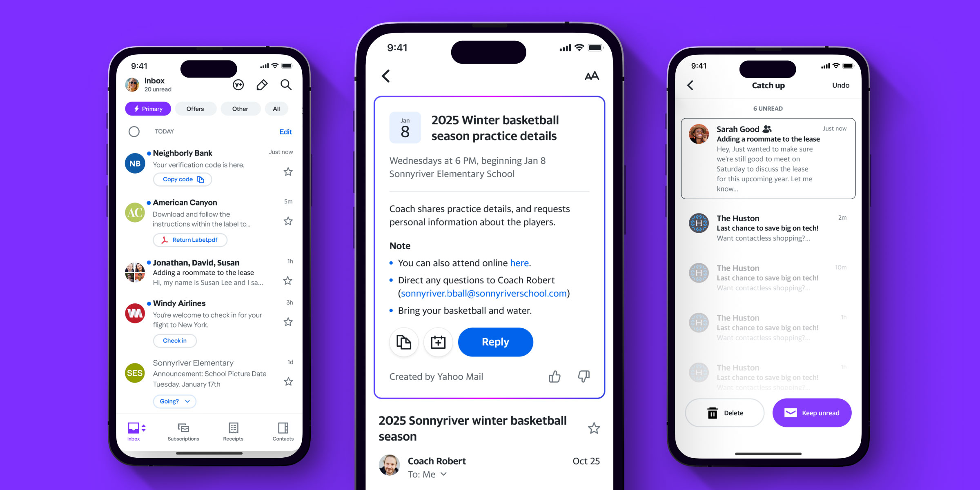Tap the add-to-calendar icon on the email card
Screen dimensions: 980x490
[437, 342]
